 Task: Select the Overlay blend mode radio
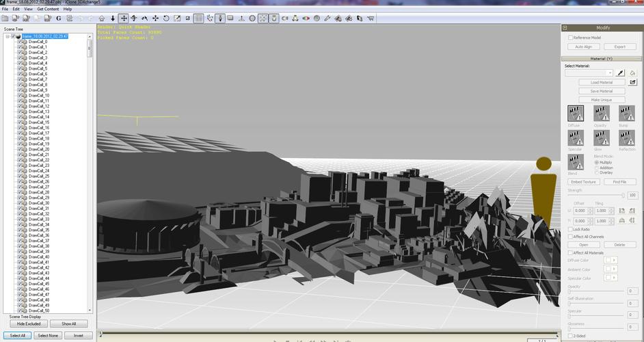click(x=596, y=172)
